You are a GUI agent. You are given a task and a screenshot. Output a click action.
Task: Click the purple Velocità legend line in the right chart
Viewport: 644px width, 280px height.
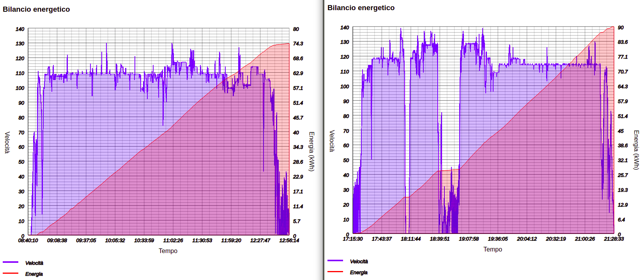pos(335,260)
